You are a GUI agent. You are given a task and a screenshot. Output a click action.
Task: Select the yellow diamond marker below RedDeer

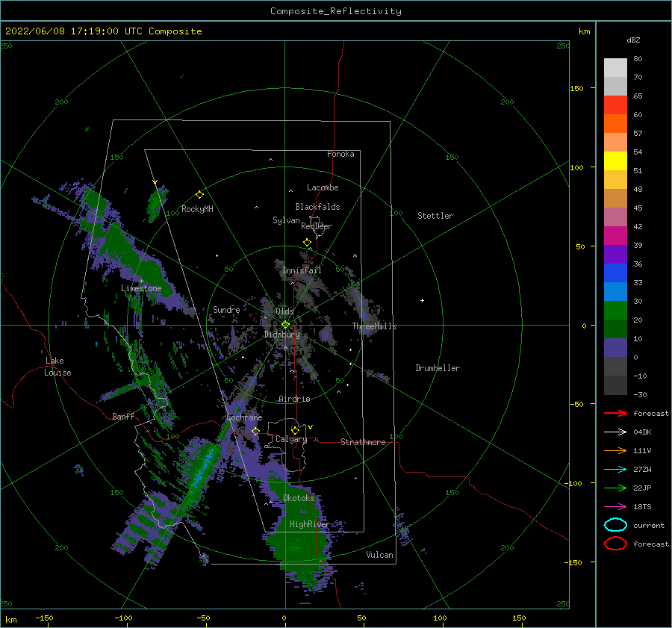pos(307,243)
